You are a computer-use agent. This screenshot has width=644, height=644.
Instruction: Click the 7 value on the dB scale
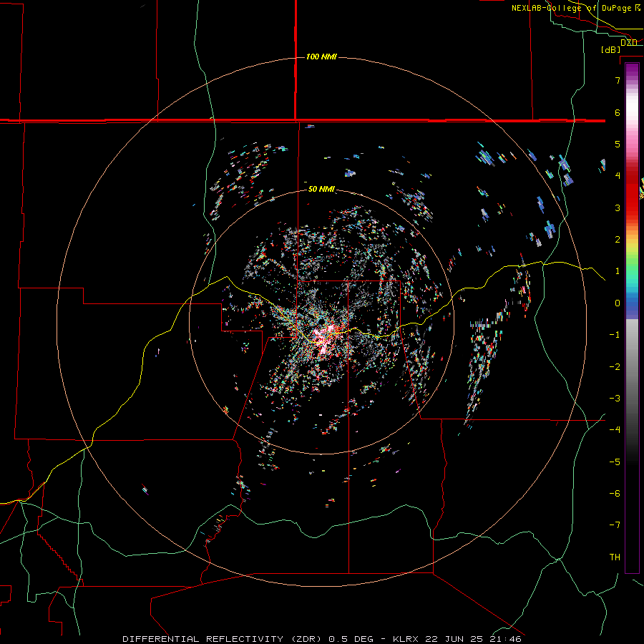pos(618,80)
